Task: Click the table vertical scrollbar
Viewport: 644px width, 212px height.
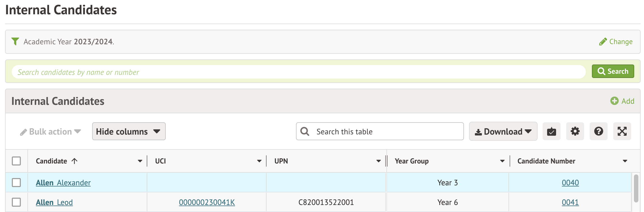Action: pos(636,188)
